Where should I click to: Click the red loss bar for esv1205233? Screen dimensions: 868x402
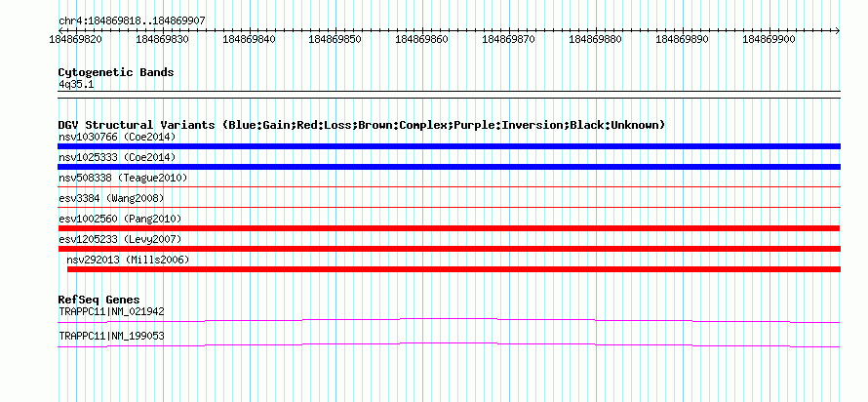(449, 249)
